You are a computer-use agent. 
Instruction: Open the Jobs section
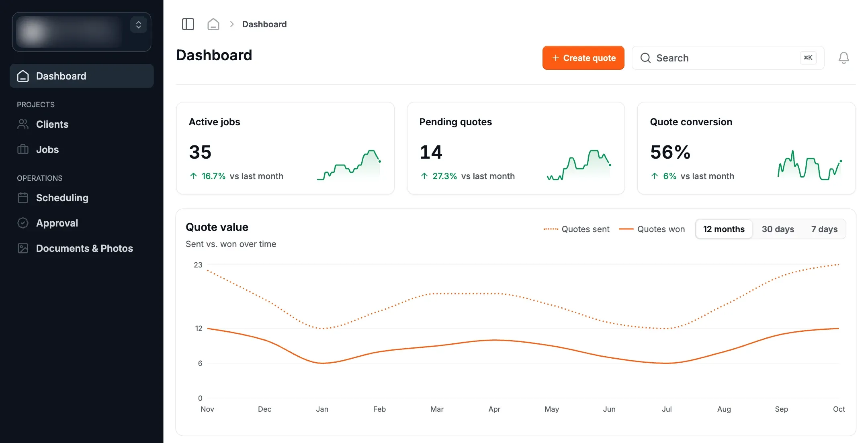pos(82,149)
